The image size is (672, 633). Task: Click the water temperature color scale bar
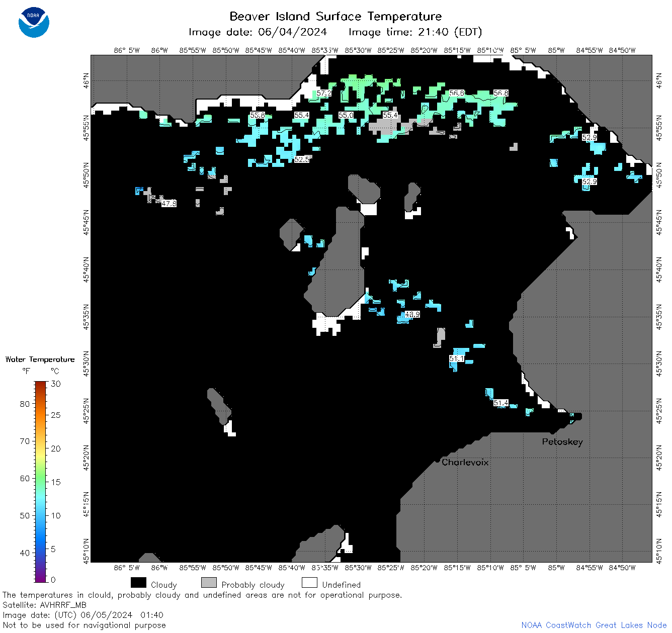[x=41, y=481]
